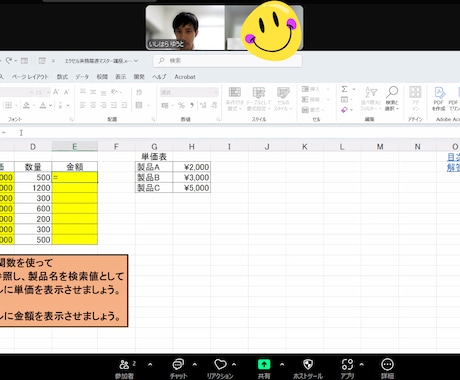Click the Increase Font Size icon
Screen dimensions: 460x380
click(56, 92)
